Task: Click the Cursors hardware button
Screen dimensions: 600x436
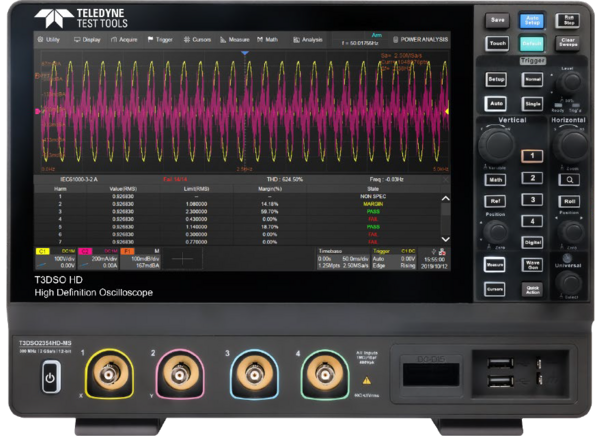Action: click(x=495, y=289)
